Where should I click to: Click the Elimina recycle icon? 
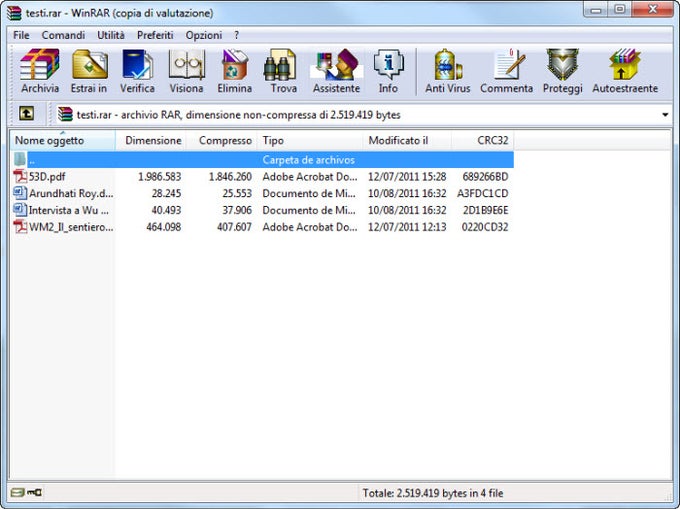[x=235, y=65]
